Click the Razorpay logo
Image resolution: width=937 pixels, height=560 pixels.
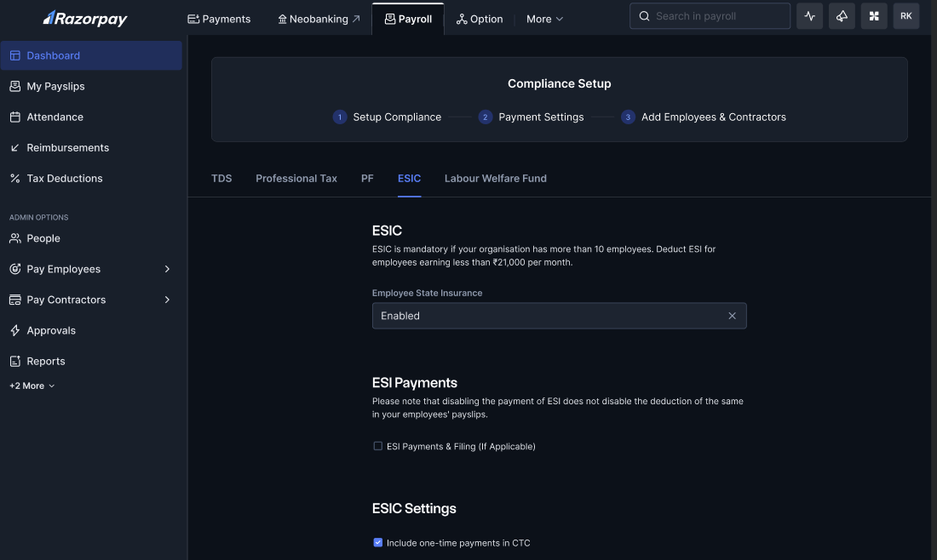(85, 18)
